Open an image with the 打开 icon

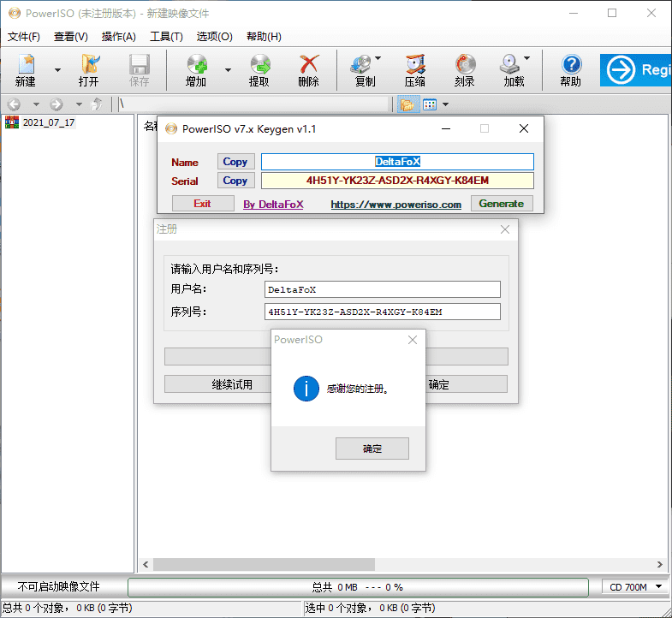point(88,69)
